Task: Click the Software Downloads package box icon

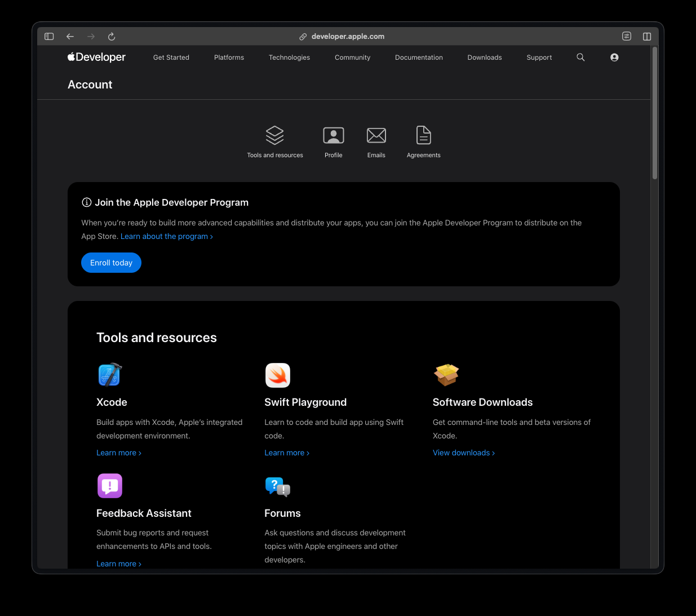Action: 446,375
